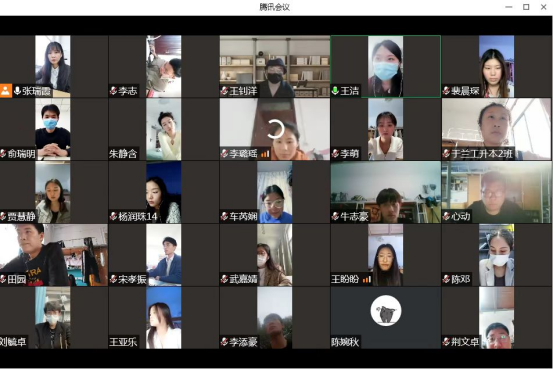The image size is (554, 370).
Task: Click the round avatar of 陈婉秋
Action: point(386,311)
